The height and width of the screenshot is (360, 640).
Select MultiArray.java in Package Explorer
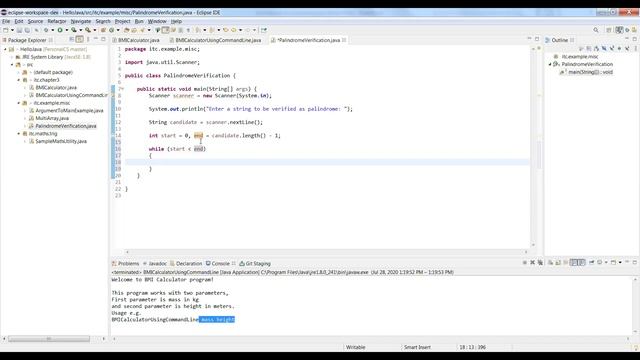pos(51,118)
